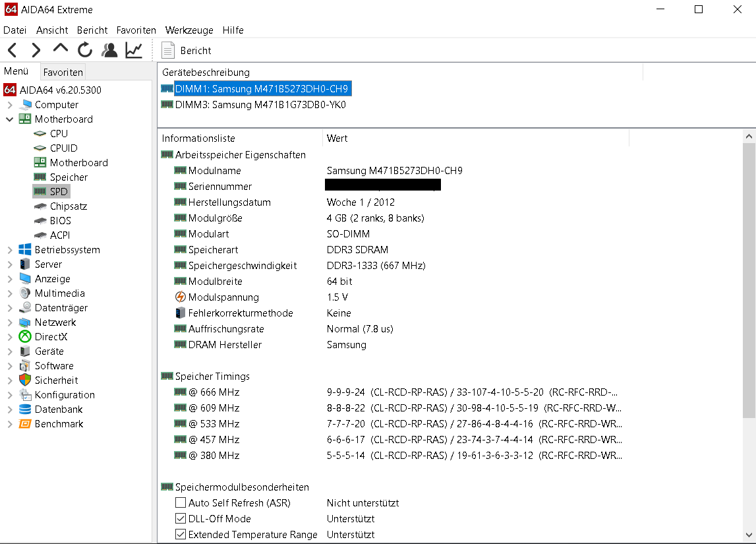Expand the Software tree node

pos(10,365)
